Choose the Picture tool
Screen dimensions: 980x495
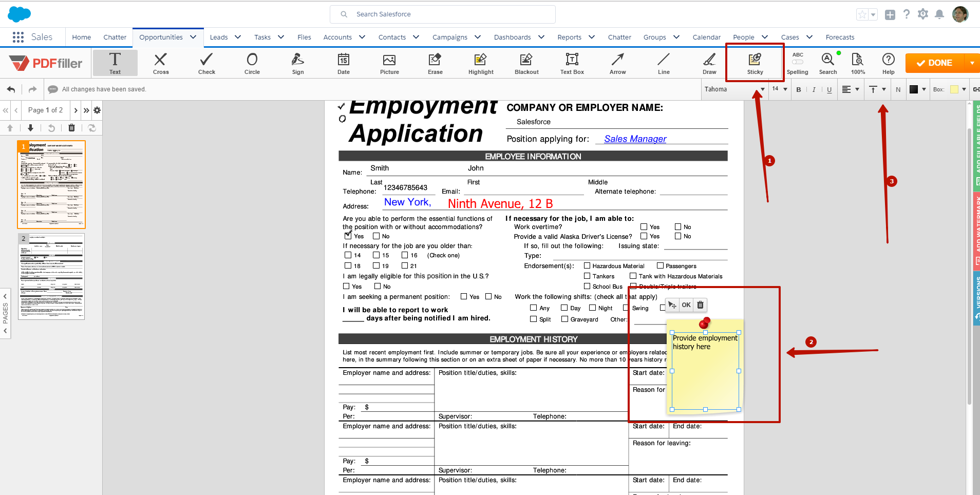389,63
